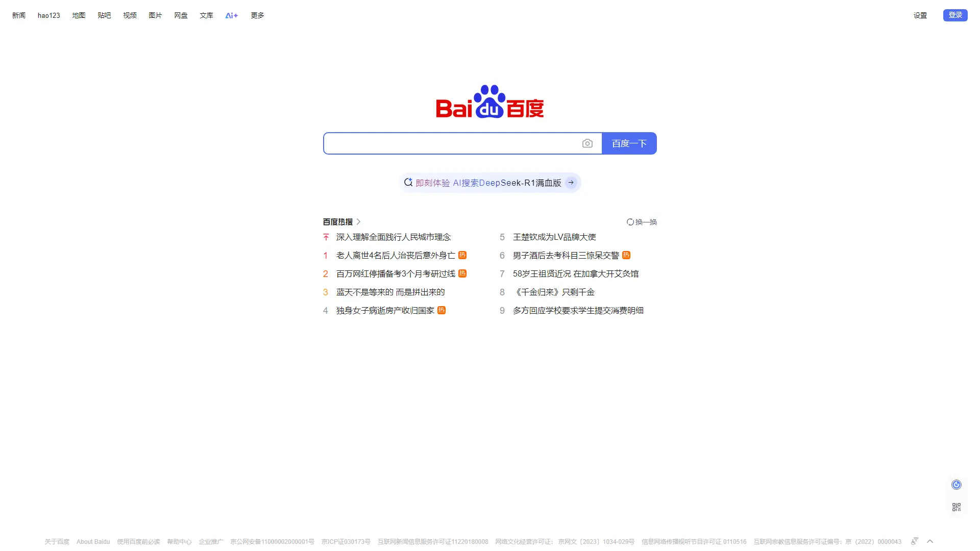
Task: Click the refresh icon next to 换一换
Action: click(630, 221)
